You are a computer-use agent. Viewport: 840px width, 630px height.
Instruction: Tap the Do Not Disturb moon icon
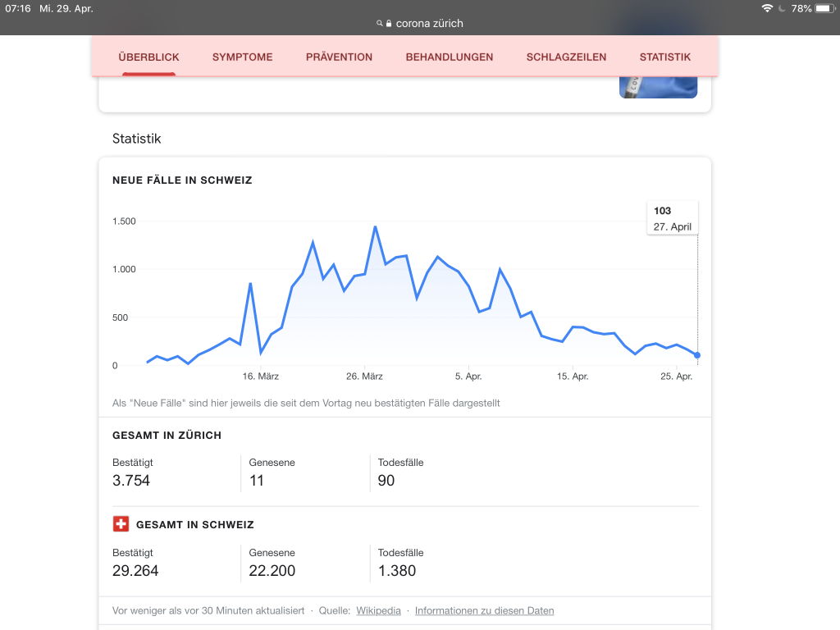[782, 8]
